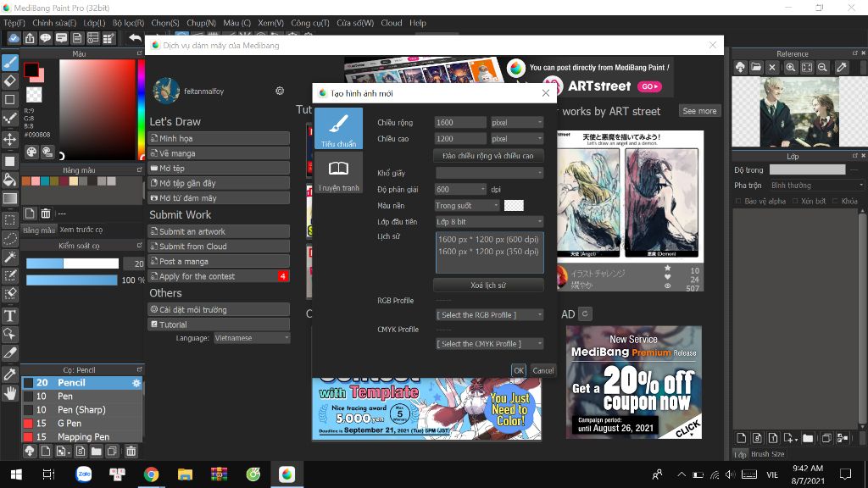
Task: Create a new layer in Lớp panel
Action: 741,438
